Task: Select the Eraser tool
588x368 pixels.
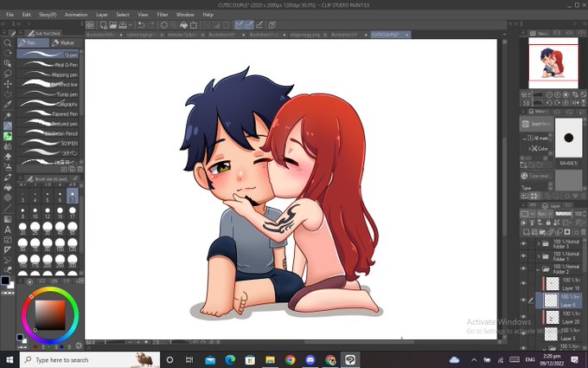Action: point(7,157)
